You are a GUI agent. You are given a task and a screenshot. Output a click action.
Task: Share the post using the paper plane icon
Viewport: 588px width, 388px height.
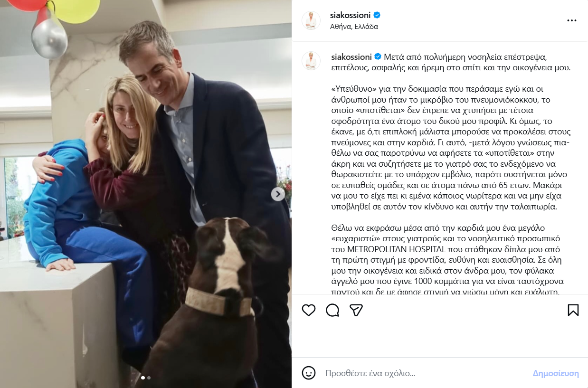click(x=356, y=310)
